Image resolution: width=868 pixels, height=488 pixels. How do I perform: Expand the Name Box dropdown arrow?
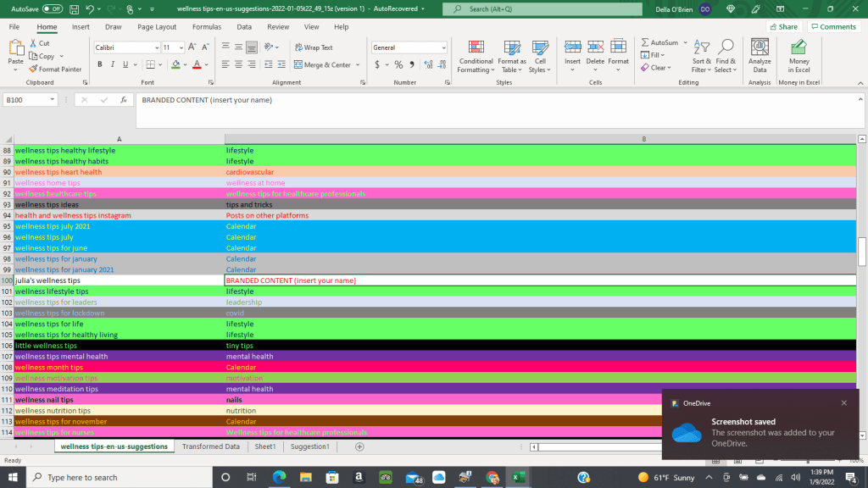coord(52,100)
